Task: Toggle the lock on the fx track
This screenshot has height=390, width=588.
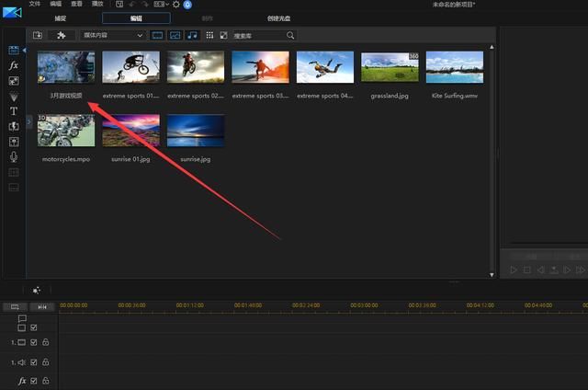Action: [45, 381]
